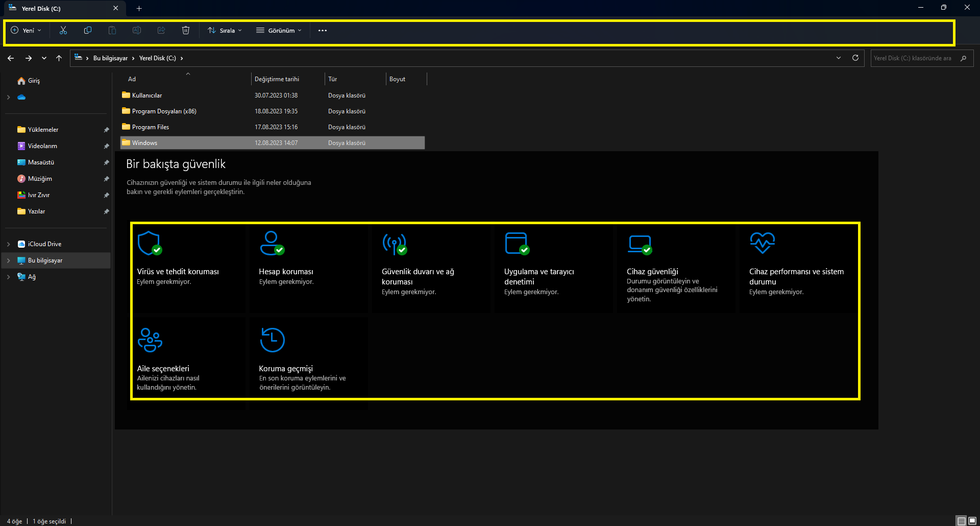Open Hesap koruması person icon
Viewport: 980px width, 526px height.
(x=272, y=243)
